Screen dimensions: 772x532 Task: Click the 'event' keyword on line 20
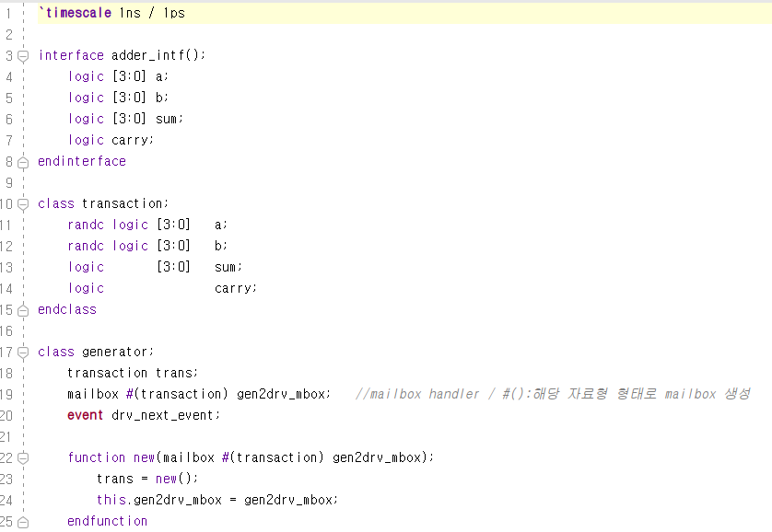click(x=85, y=415)
